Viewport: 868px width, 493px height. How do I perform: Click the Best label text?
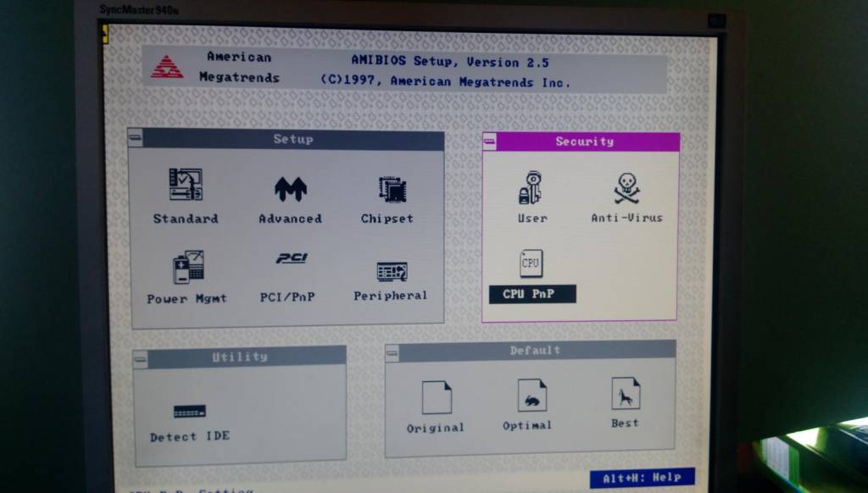point(625,424)
